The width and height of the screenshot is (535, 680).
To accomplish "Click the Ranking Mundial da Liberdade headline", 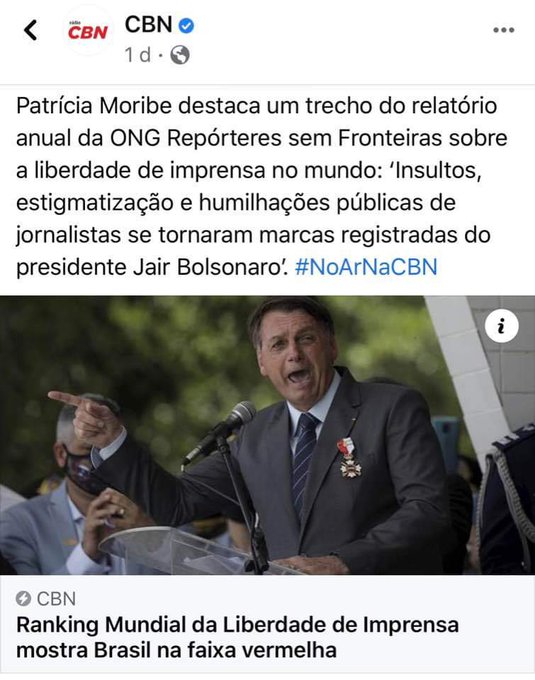I will tap(237, 638).
